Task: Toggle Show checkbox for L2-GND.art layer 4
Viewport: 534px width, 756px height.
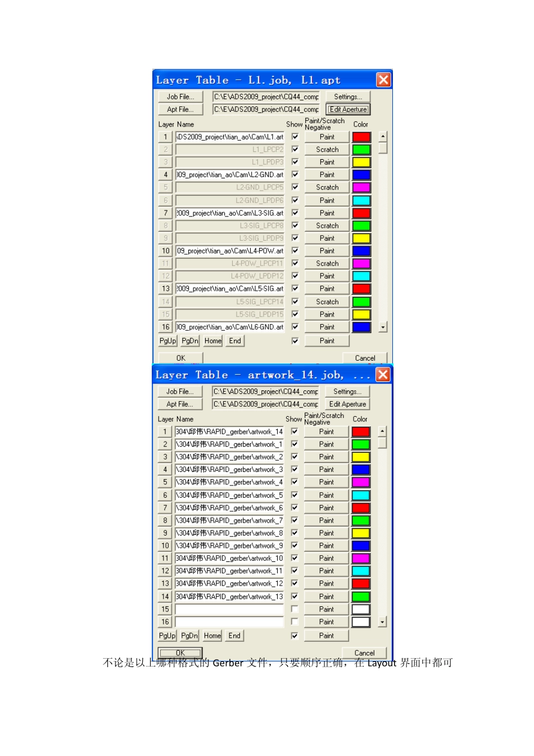Action: point(295,174)
